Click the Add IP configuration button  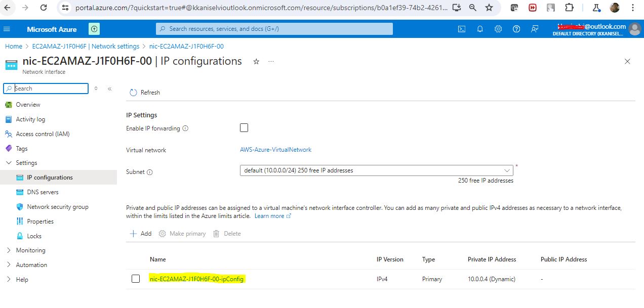point(141,234)
